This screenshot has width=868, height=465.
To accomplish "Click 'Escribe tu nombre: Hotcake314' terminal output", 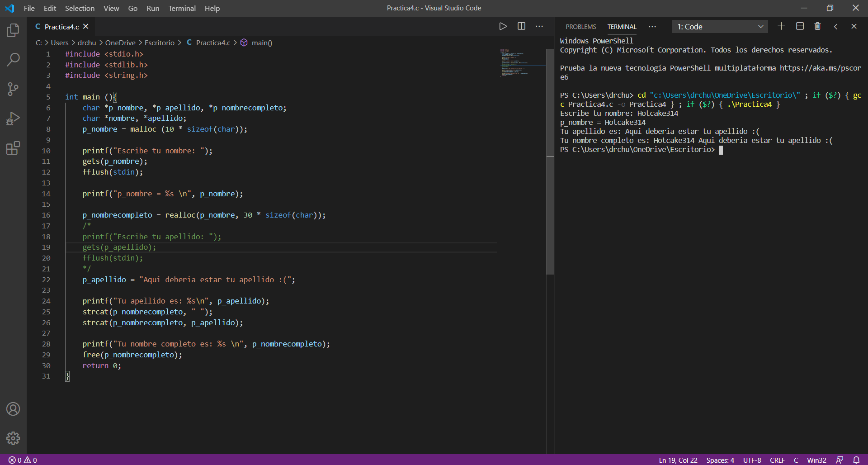I will (619, 114).
